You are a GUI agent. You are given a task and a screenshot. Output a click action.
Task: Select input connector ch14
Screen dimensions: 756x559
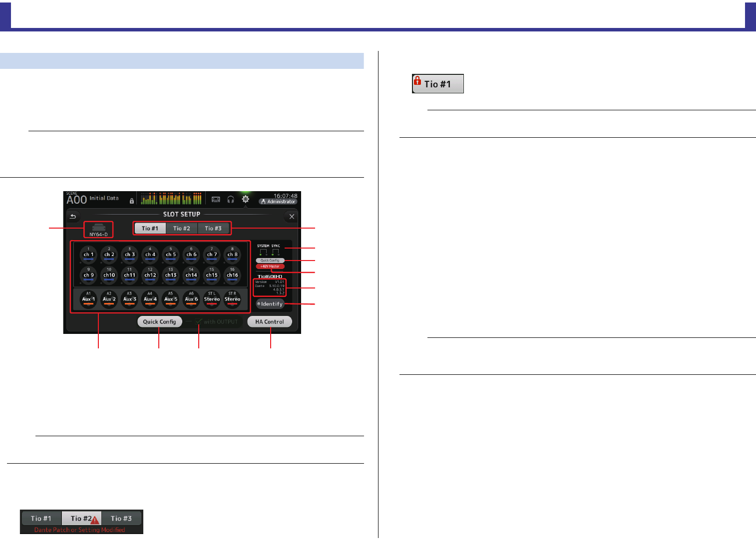pyautogui.click(x=191, y=275)
